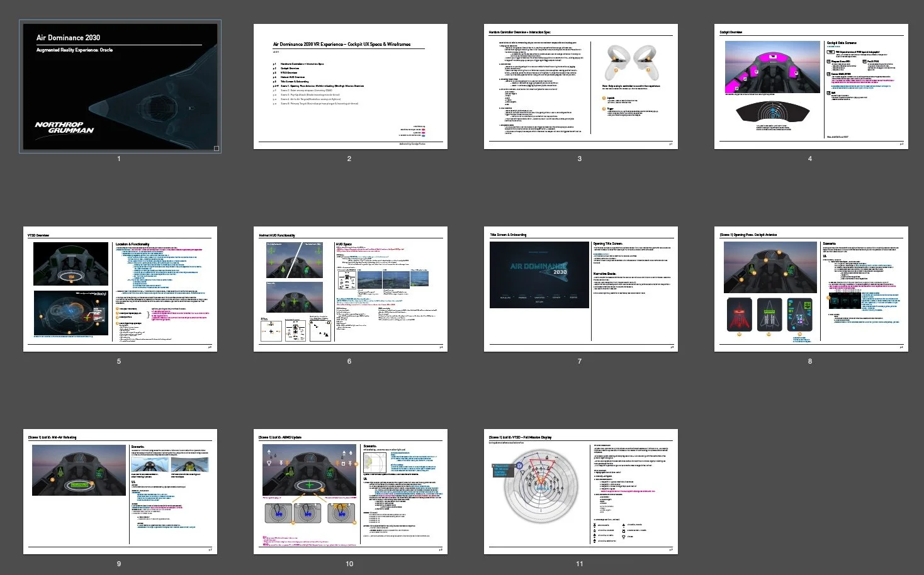The width and height of the screenshot is (924, 575).
Task: Select slide 6 Helmet HUD Functionality
Action: [350, 289]
